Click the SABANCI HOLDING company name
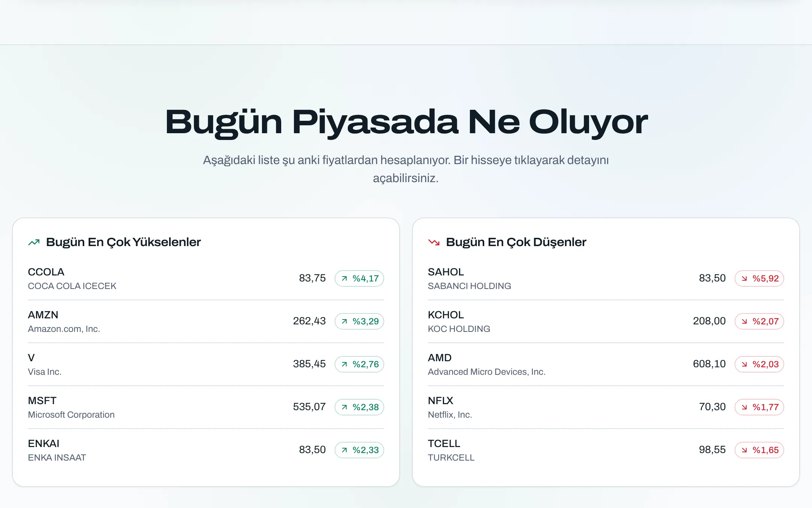The width and height of the screenshot is (812, 508). [470, 286]
